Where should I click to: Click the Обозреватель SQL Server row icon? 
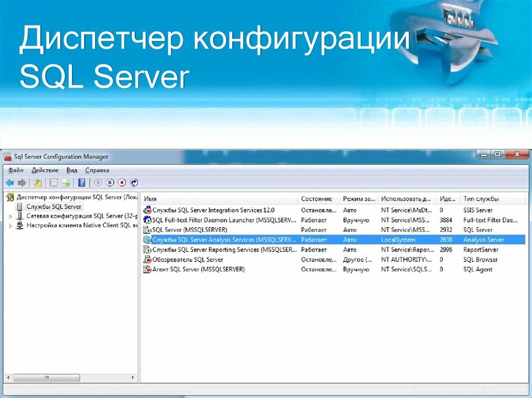pos(147,259)
